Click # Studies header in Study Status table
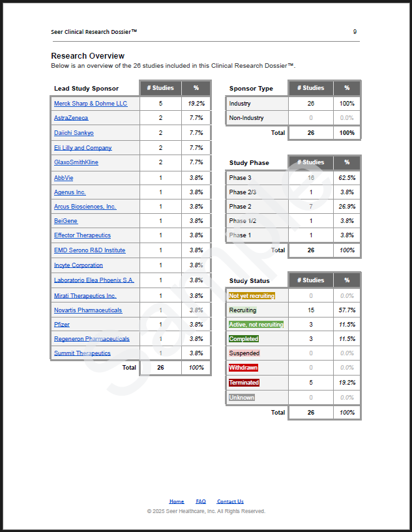This screenshot has width=412, height=532. 310,280
